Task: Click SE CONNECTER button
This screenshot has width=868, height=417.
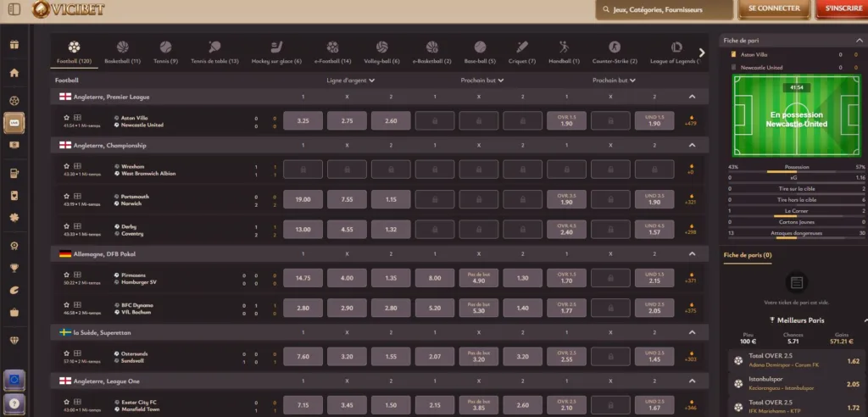Action: (774, 8)
